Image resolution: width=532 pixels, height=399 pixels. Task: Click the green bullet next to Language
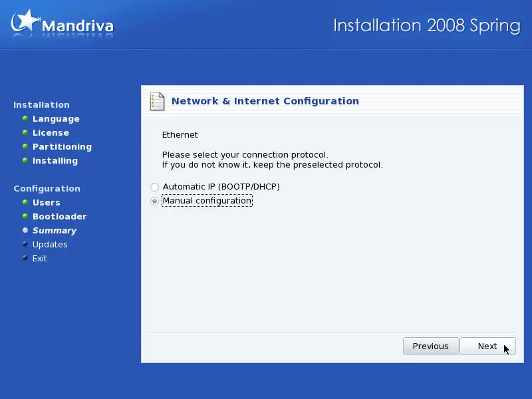(25, 118)
